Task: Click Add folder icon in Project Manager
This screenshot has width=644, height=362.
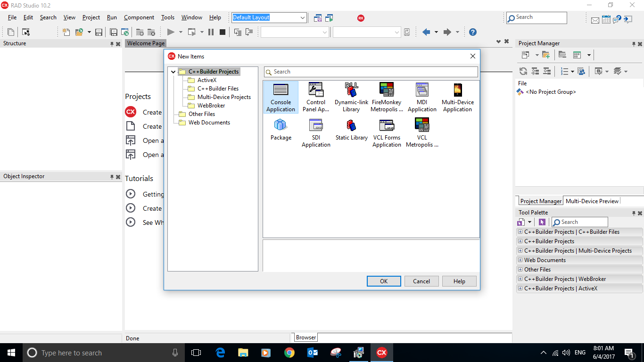Action: tap(546, 55)
